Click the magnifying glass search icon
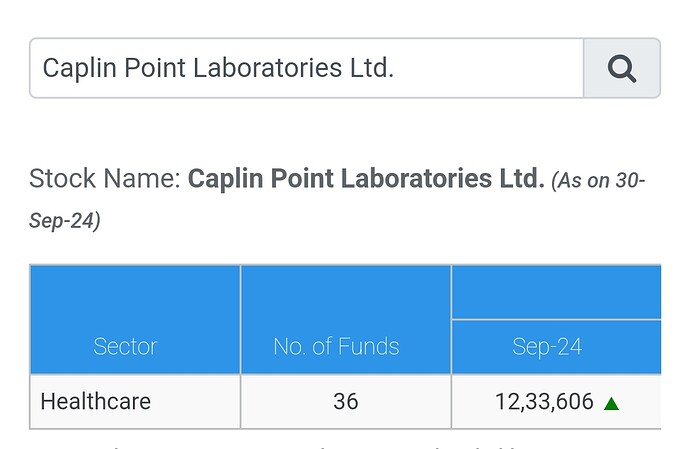 point(622,68)
